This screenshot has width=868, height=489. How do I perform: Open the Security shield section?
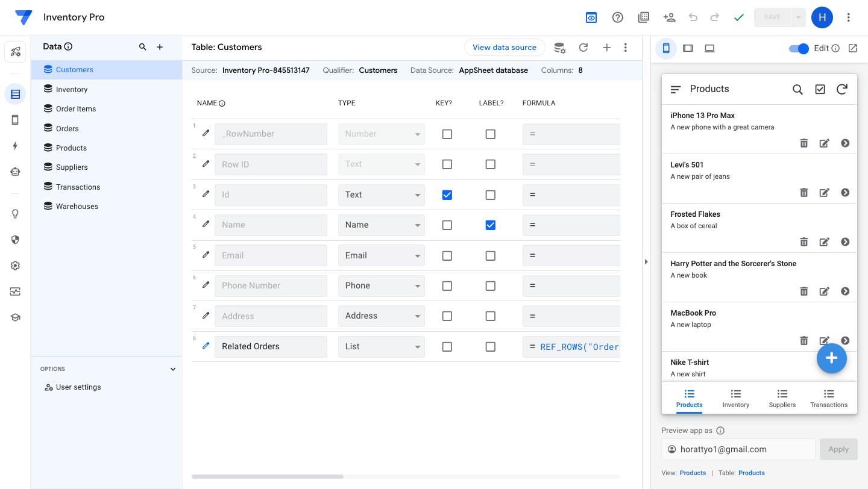15,240
